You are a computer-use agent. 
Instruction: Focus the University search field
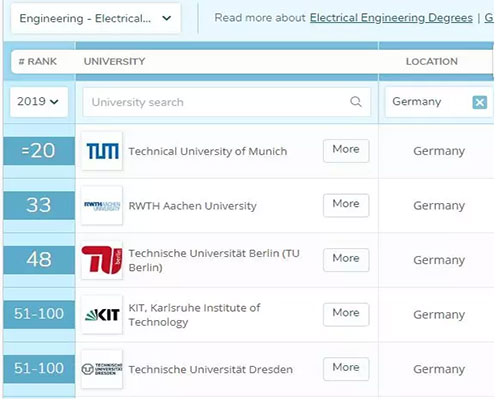coord(227,102)
